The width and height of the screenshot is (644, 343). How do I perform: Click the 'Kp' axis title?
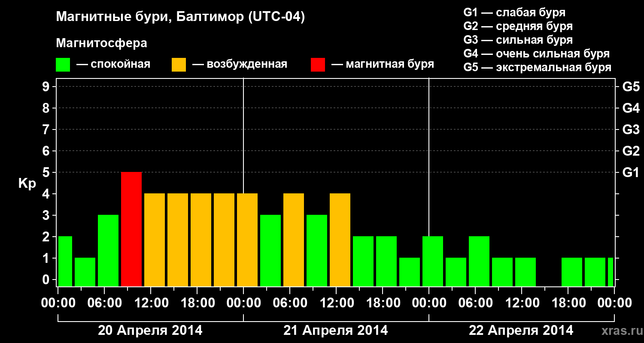[x=27, y=184]
